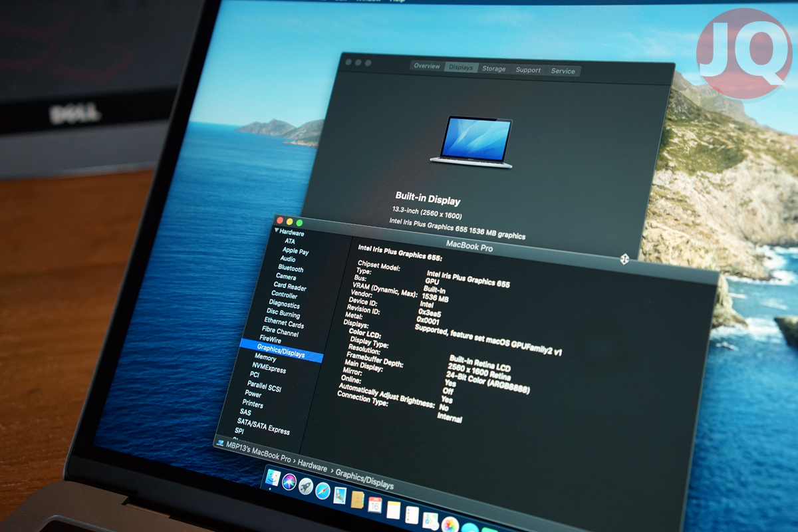Viewport: 798px width, 532px height.
Task: Select Fibre Channel in the sidebar
Action: pyautogui.click(x=280, y=332)
